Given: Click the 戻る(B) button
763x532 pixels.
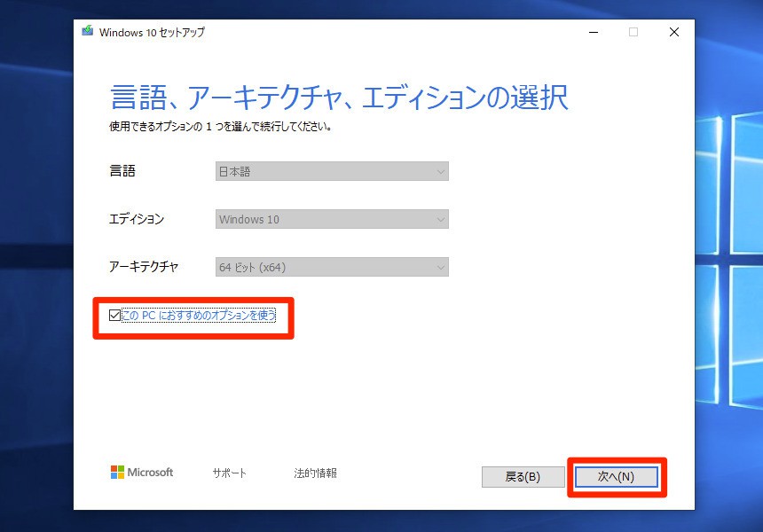Looking at the screenshot, I should tap(523, 476).
